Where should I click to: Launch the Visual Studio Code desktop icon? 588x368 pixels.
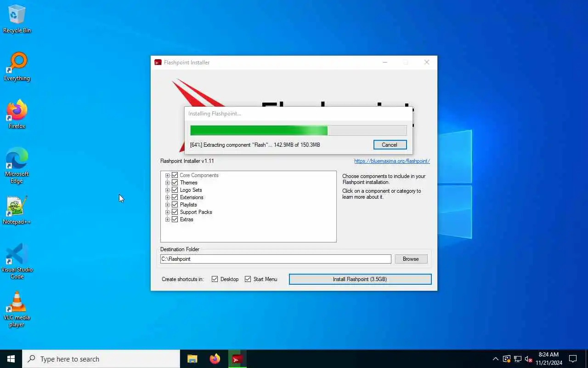pyautogui.click(x=17, y=261)
